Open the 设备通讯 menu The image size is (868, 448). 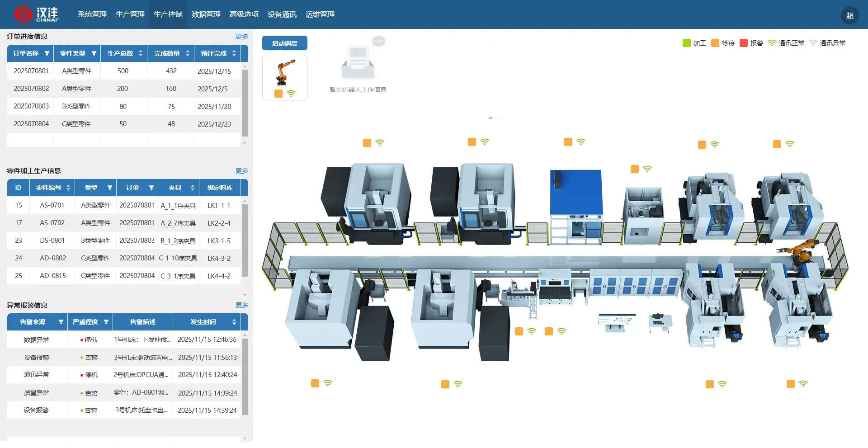[x=282, y=14]
